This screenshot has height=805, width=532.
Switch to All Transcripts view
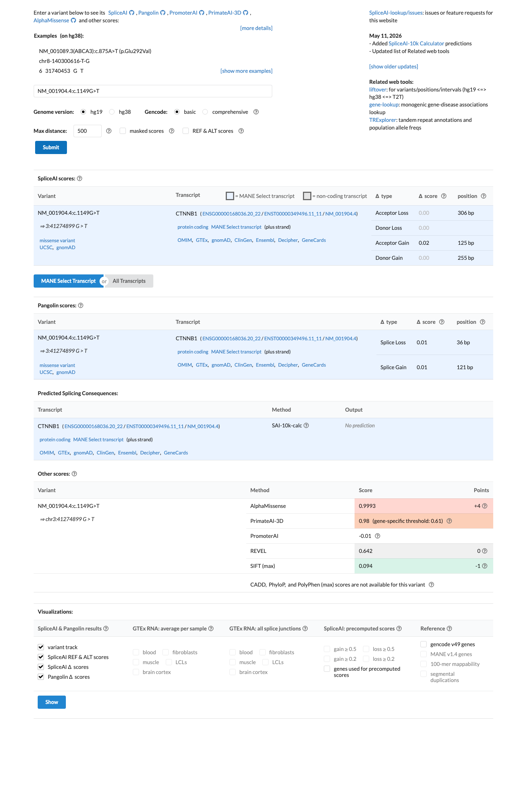click(x=129, y=281)
